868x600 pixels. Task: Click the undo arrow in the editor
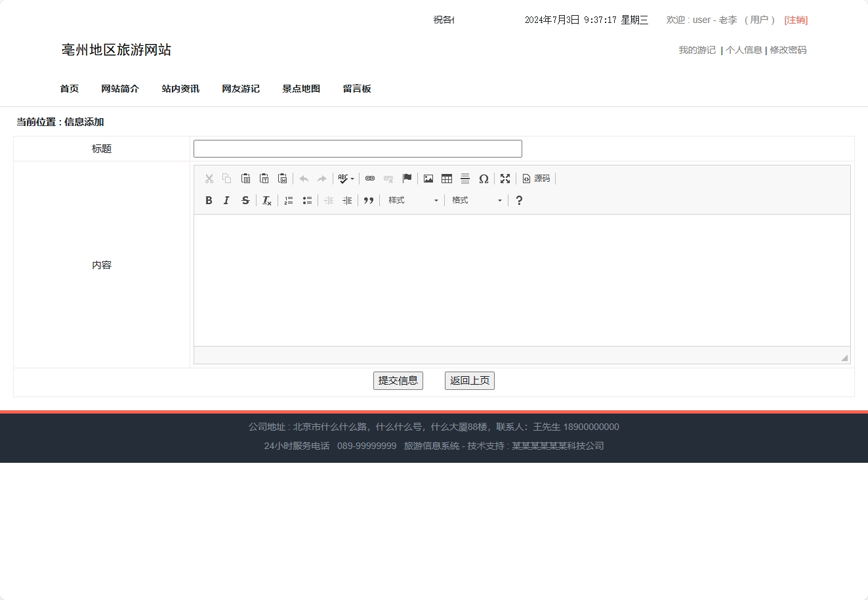[303, 178]
